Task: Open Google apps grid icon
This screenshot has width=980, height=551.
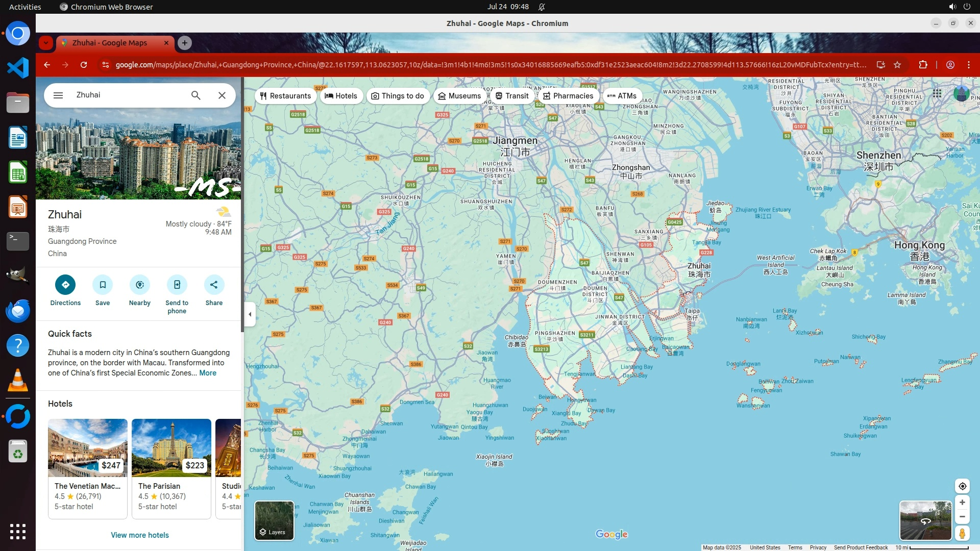Action: point(937,93)
